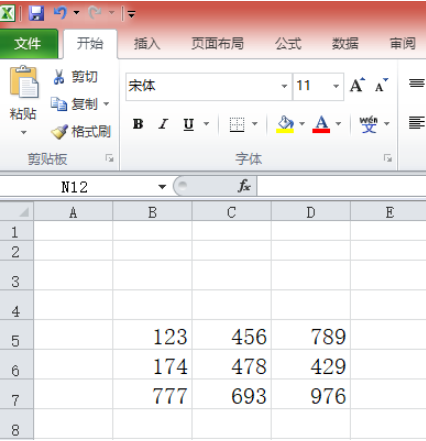The height and width of the screenshot is (441, 426).
Task: Select cell containing 123
Action: (152, 335)
